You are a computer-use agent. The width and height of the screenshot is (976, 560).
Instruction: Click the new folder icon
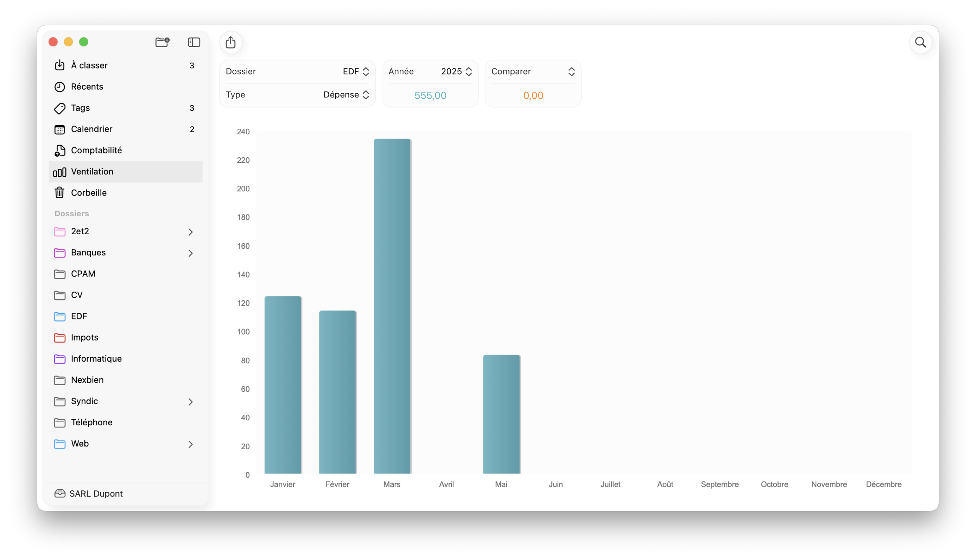(162, 42)
